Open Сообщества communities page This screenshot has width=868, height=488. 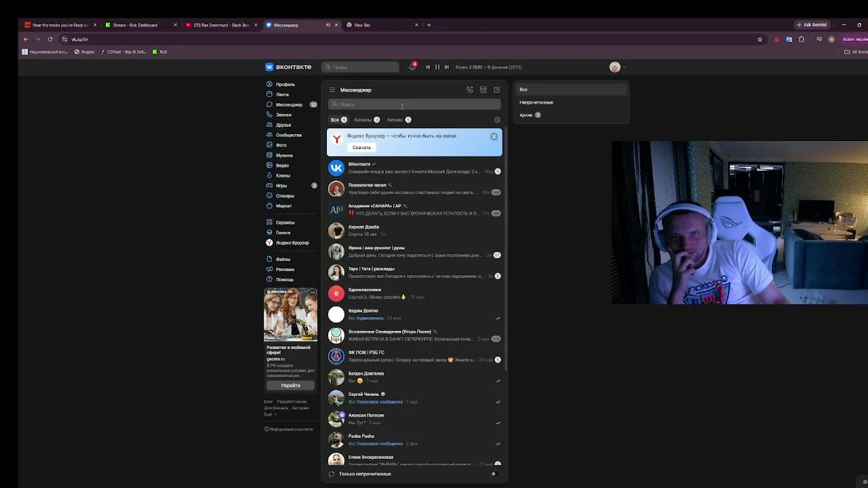tap(288, 136)
